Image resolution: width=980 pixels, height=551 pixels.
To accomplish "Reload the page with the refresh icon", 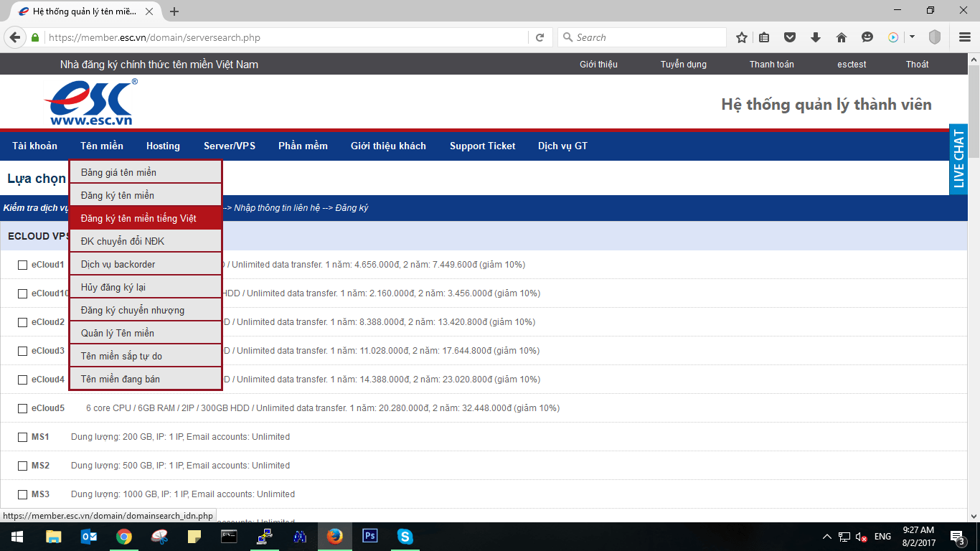I will coord(540,37).
